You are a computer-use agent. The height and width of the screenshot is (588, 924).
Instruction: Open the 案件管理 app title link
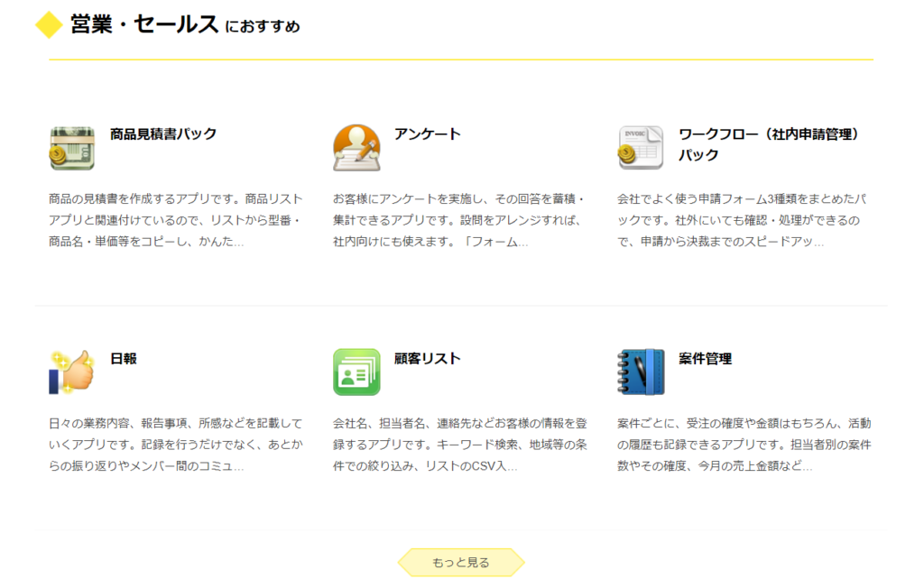click(x=703, y=356)
